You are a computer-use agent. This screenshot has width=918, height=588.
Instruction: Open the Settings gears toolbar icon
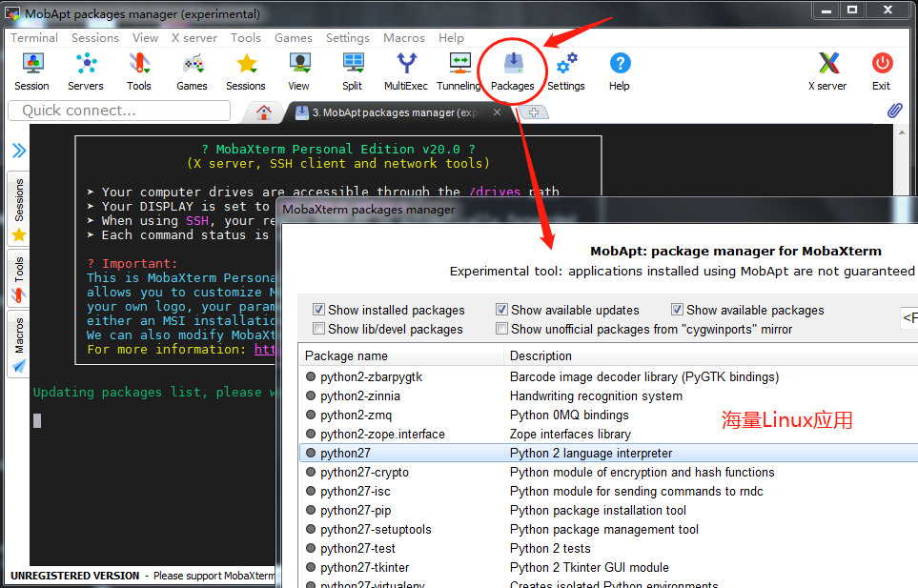(566, 71)
